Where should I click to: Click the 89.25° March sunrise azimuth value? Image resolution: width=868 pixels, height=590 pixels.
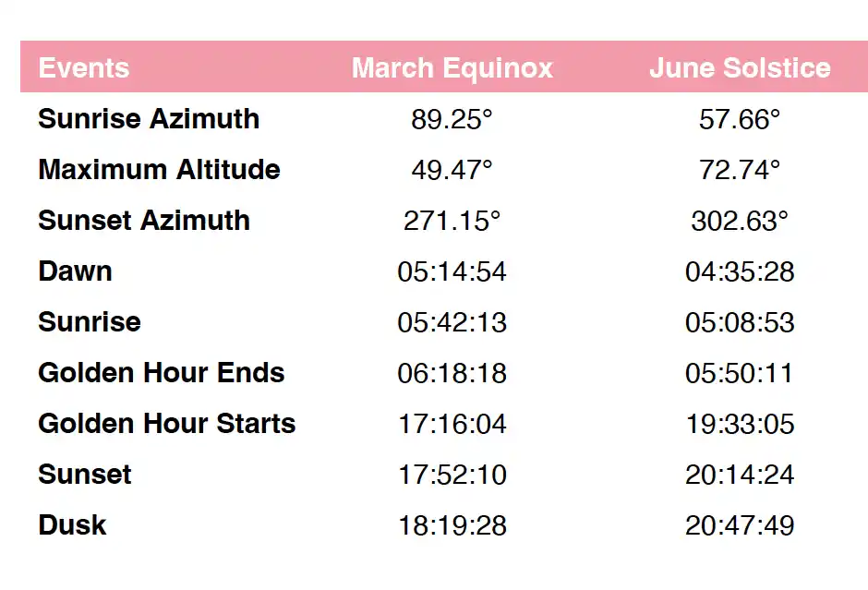coord(452,120)
